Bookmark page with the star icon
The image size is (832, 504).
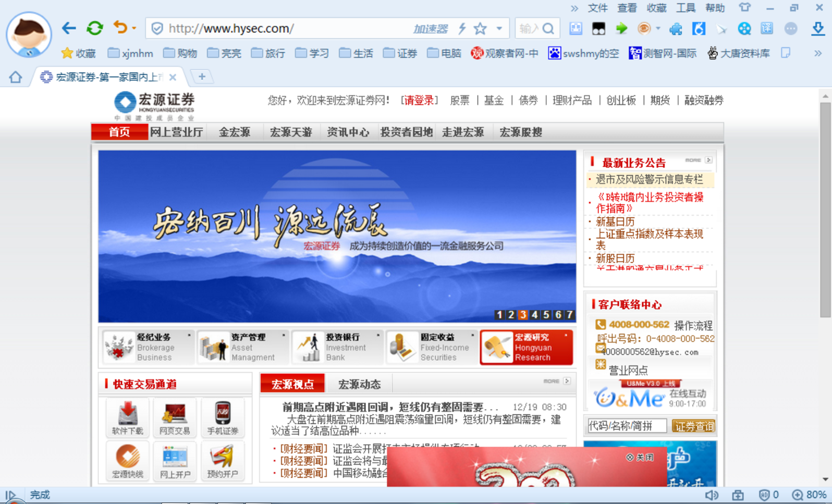[480, 29]
